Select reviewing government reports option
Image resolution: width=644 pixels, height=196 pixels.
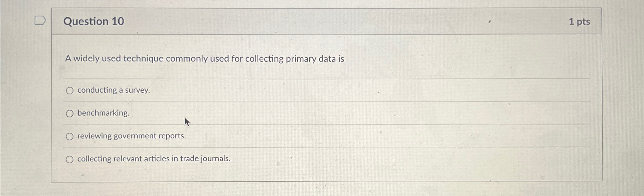[x=70, y=136]
